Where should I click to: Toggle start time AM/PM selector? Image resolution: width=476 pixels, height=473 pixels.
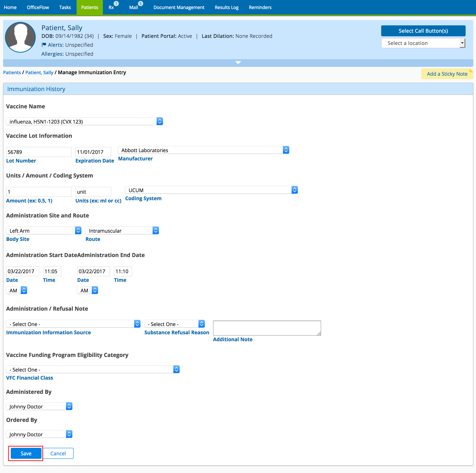[17, 290]
